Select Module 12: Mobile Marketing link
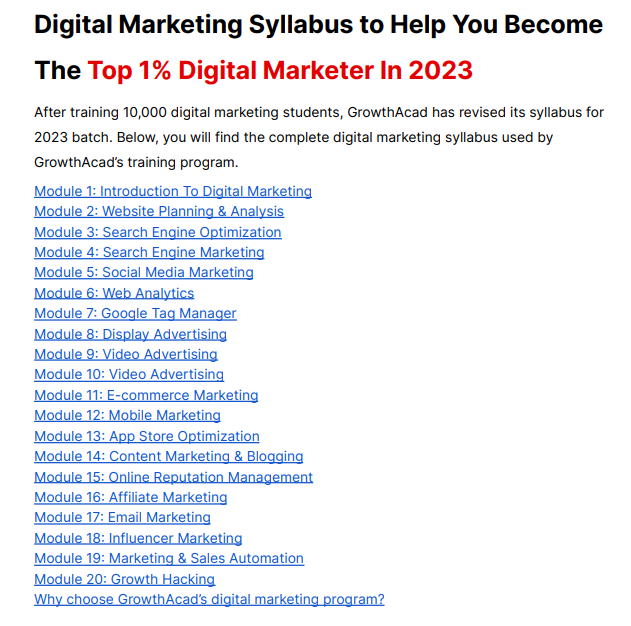 [x=128, y=416]
